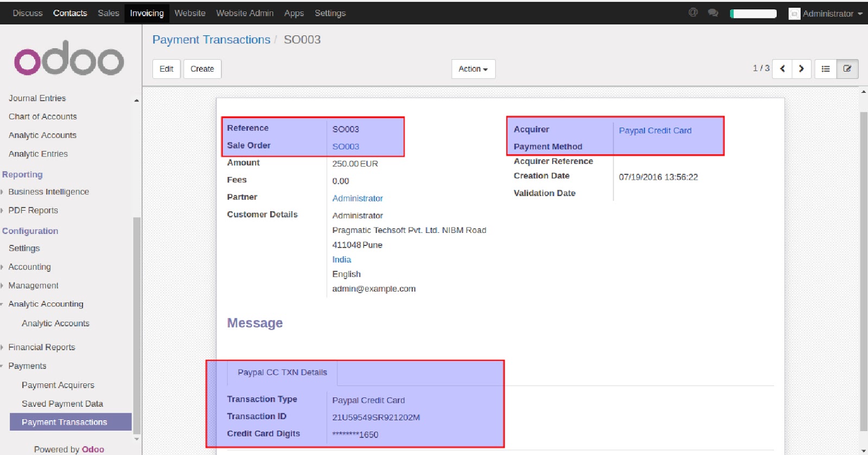
Task: Select the Paypal CC TXN Details tab
Action: tap(282, 372)
